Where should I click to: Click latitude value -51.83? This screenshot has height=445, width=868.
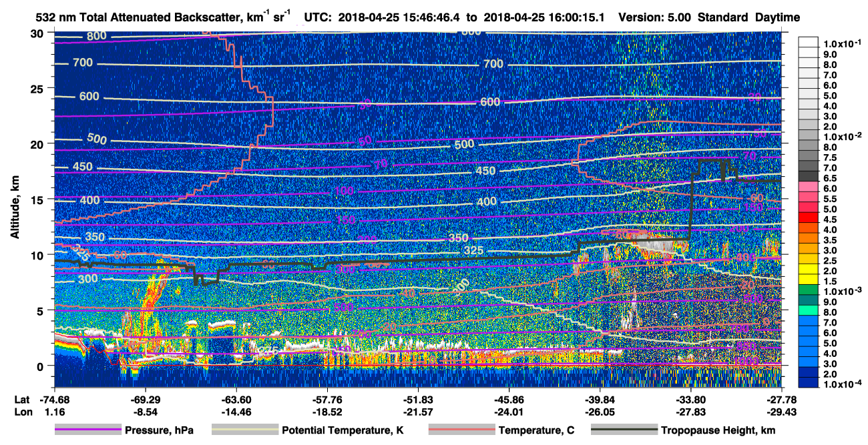pos(418,400)
